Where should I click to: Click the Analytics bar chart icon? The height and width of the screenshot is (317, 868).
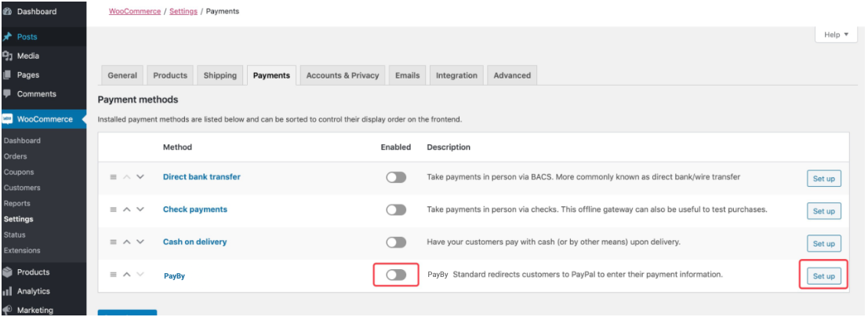point(7,291)
